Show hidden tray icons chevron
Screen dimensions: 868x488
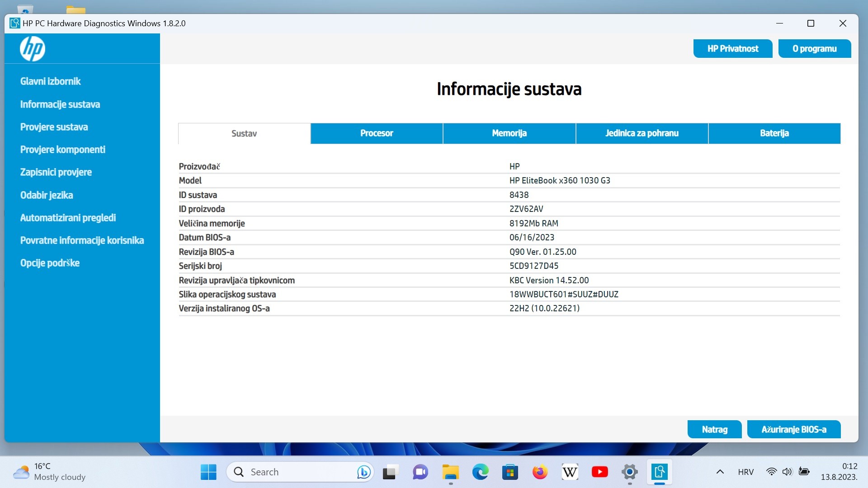[720, 472]
